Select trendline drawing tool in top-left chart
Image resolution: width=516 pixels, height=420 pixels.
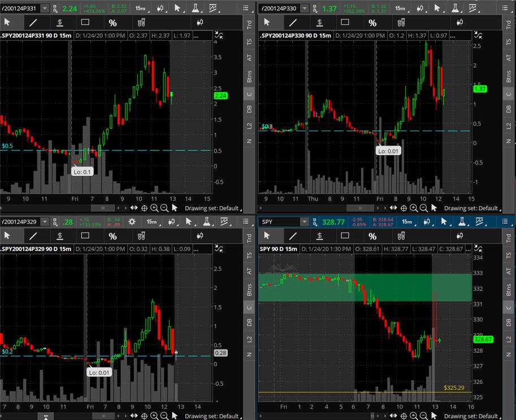point(33,23)
